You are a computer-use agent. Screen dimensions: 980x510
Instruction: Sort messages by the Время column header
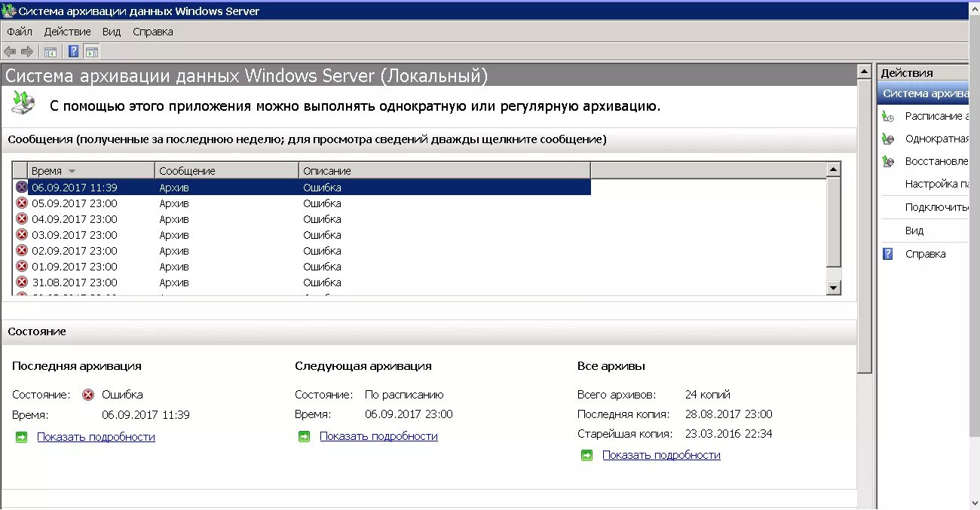tap(91, 170)
